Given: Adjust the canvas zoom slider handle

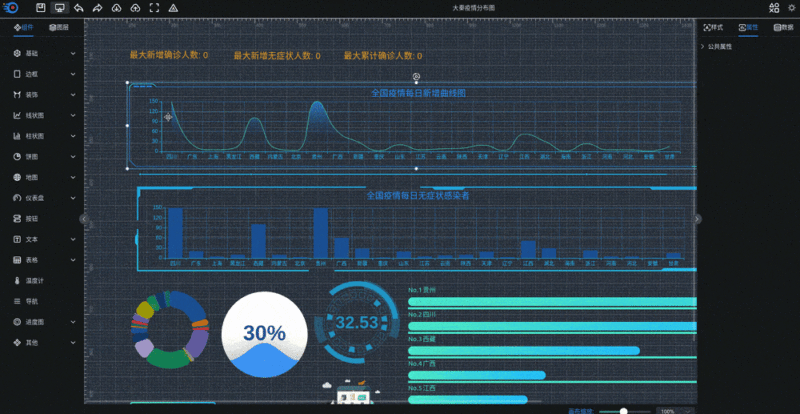Looking at the screenshot, I should pos(624,410).
